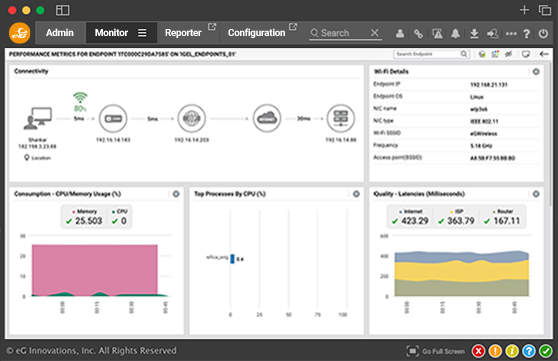Open the Configuration tab
The image size is (558, 361).
coord(256,33)
